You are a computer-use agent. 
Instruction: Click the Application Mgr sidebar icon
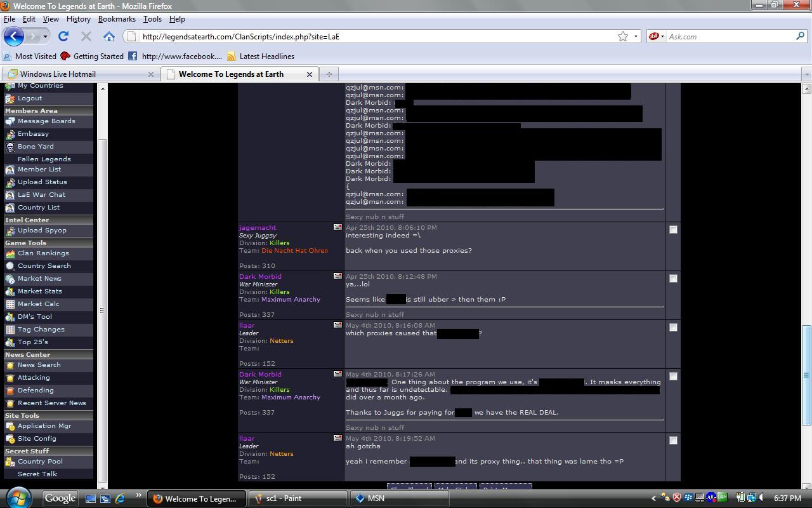10,426
